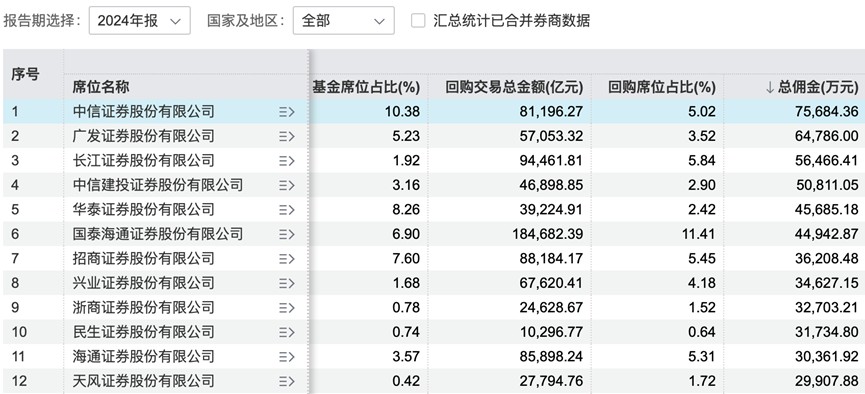Sort by 基金席位占比(%) column header
The image size is (865, 394).
tap(366, 87)
